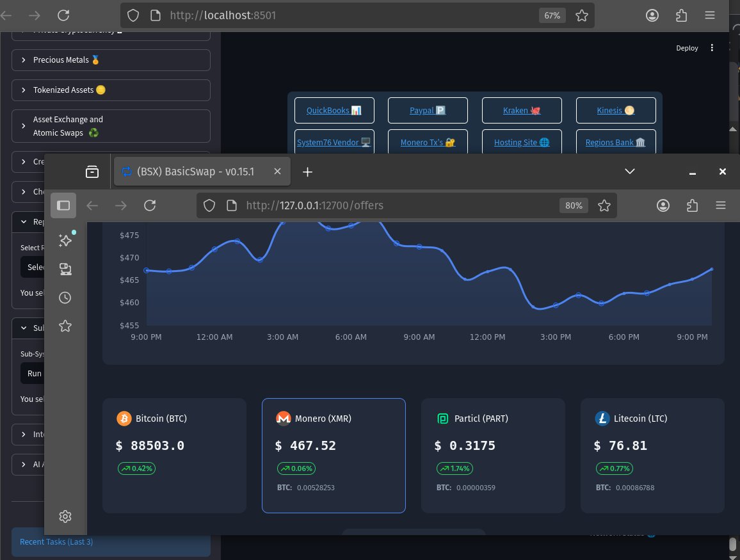Select the Monero (XMR) price card

point(334,455)
